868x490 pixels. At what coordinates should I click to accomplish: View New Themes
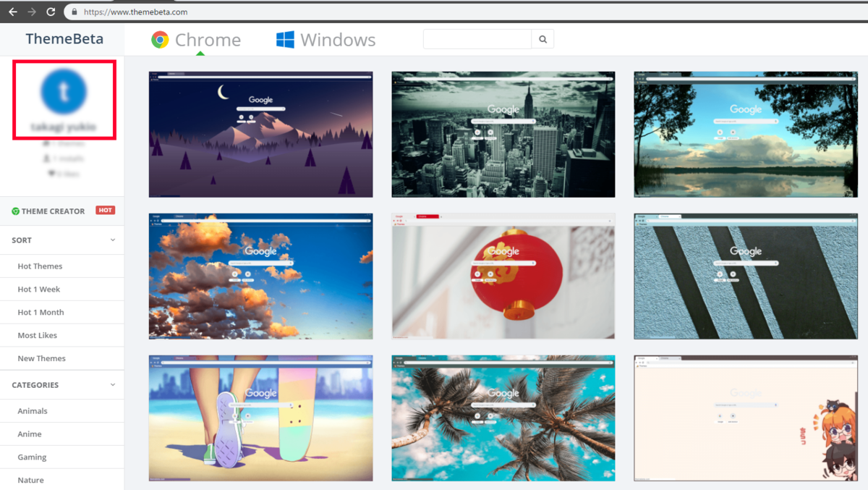pyautogui.click(x=43, y=358)
